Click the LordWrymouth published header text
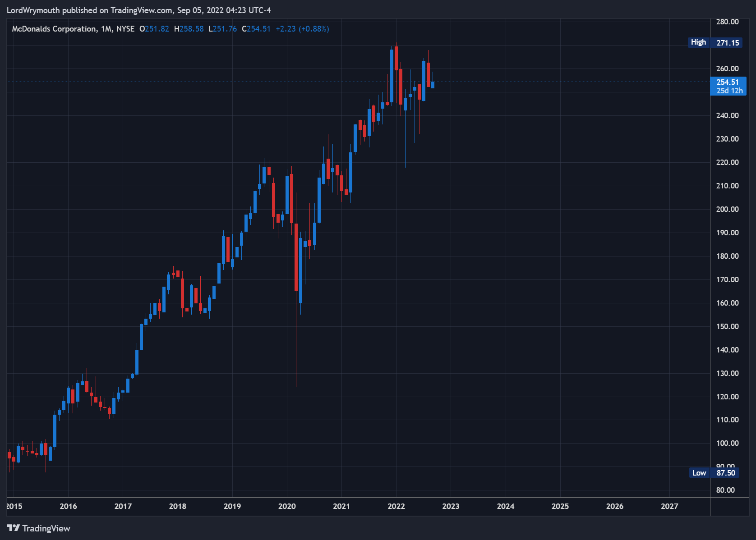This screenshot has height=540, width=756. pos(139,10)
